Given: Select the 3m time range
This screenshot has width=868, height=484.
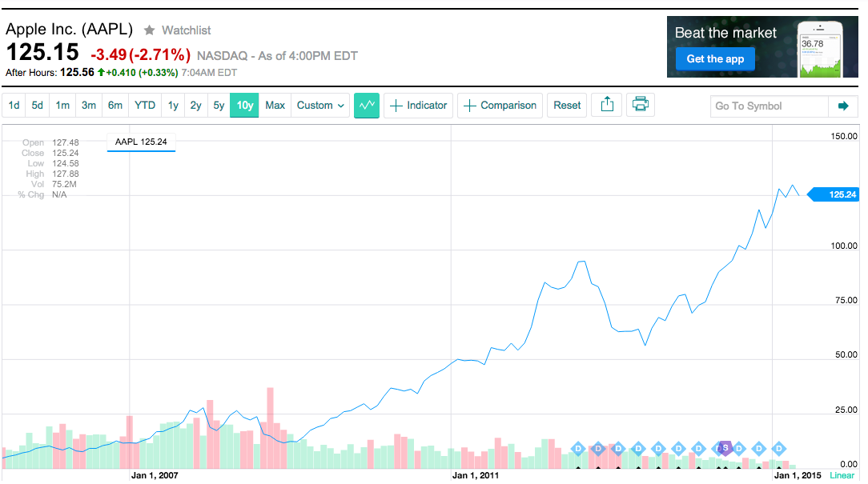Looking at the screenshot, I should (x=89, y=105).
